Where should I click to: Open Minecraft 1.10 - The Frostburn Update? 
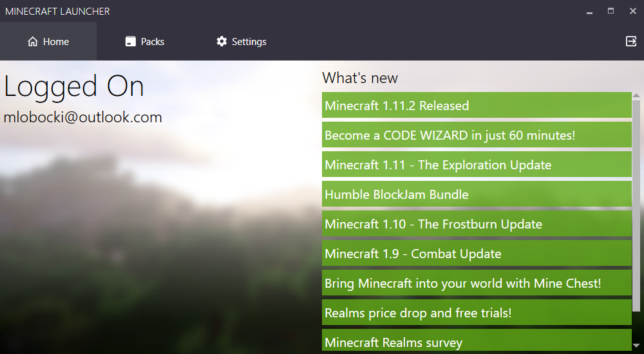coord(477,223)
